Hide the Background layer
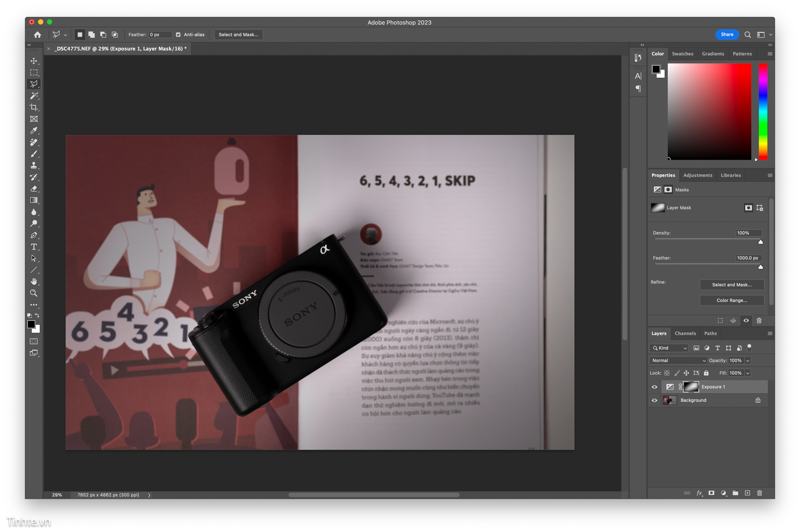The width and height of the screenshot is (800, 532). (x=654, y=400)
